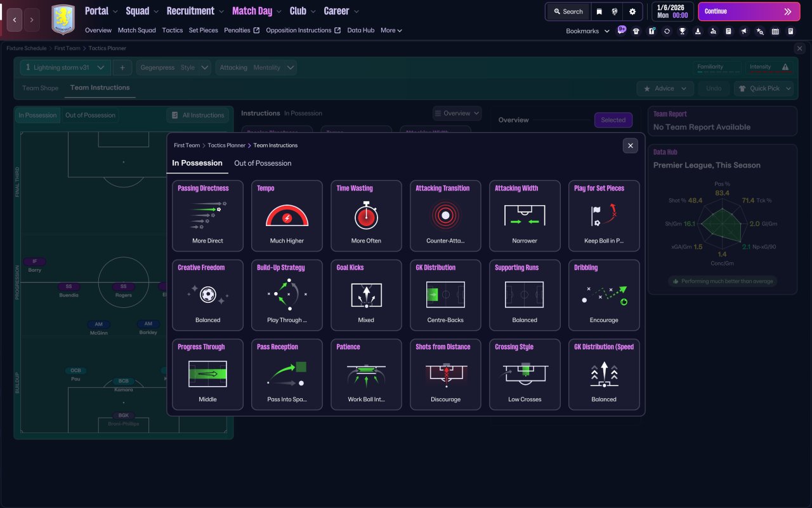
Task: Switch to the Team Shape tab
Action: 40,88
